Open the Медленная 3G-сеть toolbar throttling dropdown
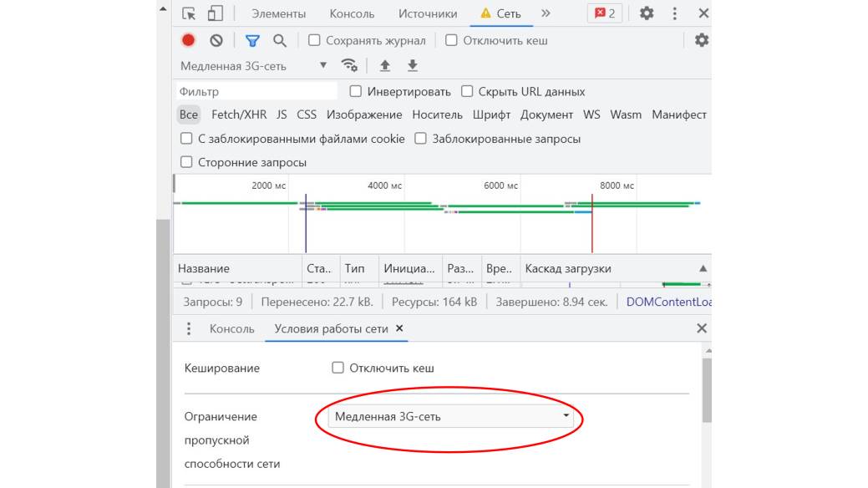 254,66
